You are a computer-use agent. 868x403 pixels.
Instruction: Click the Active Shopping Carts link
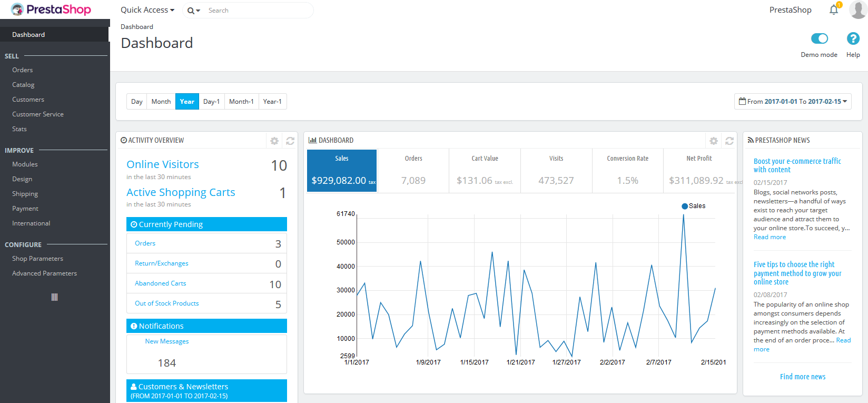[x=181, y=192]
